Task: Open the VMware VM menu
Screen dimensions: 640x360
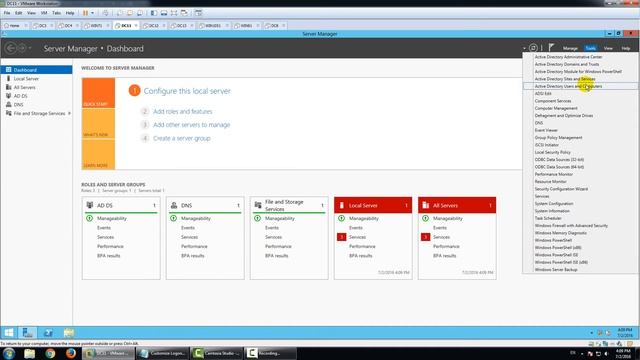Action: (x=44, y=13)
